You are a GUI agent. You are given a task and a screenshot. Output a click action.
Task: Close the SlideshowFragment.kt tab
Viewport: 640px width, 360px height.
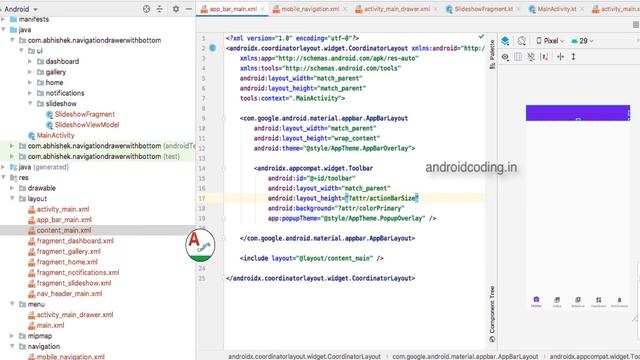click(518, 9)
